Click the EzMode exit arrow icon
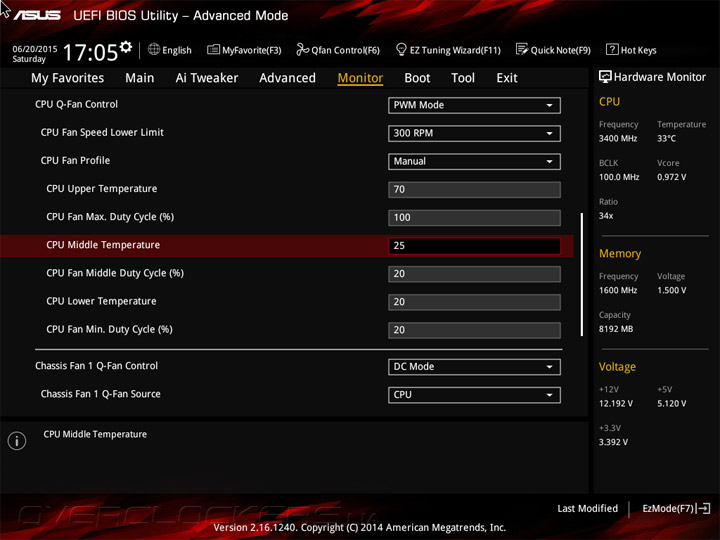This screenshot has height=540, width=720. pos(703,508)
